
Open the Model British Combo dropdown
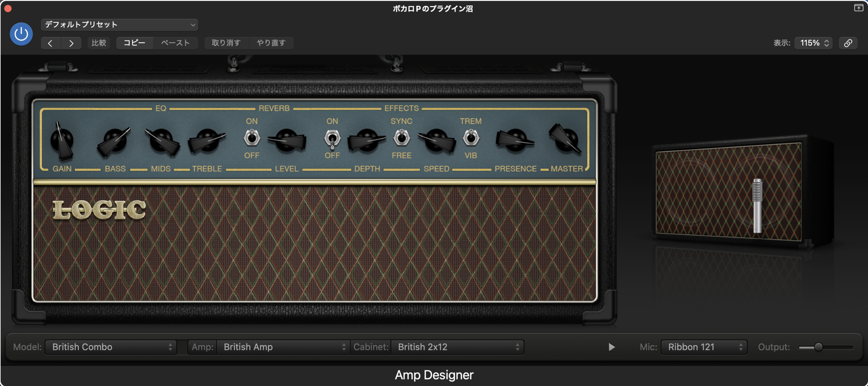111,347
